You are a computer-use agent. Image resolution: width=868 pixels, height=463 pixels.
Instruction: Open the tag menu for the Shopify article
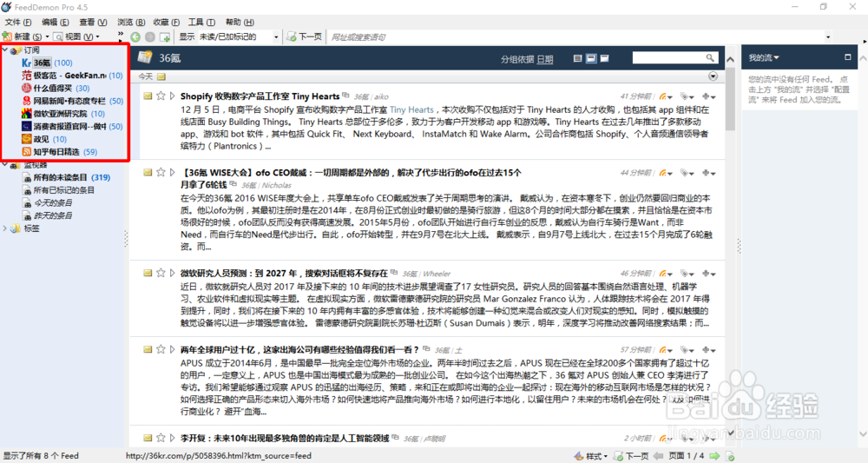(687, 96)
